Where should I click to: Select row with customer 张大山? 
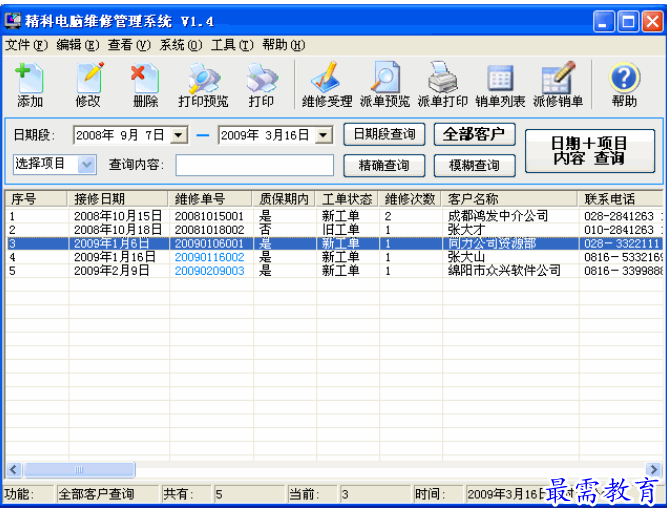(x=334, y=257)
